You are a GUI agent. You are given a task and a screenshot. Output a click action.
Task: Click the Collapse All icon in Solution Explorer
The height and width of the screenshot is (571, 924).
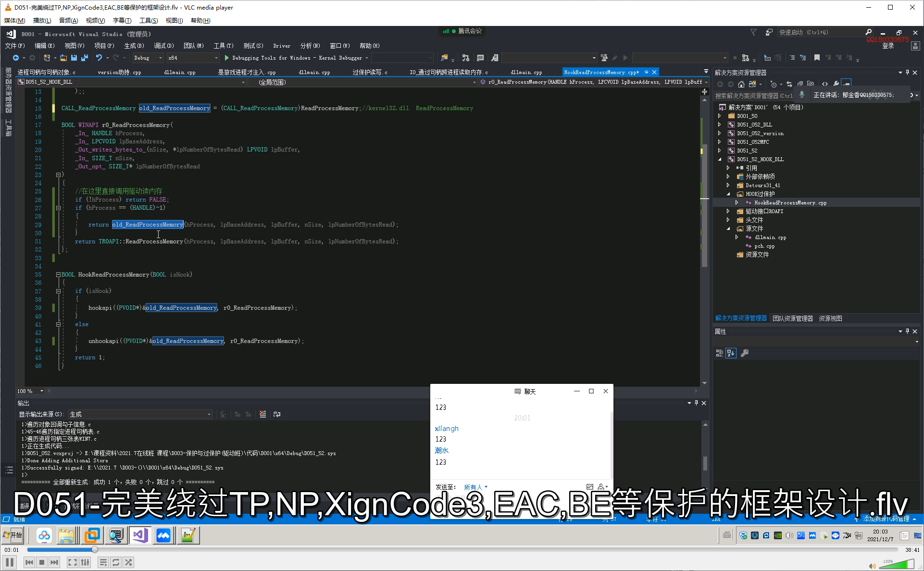[800, 84]
